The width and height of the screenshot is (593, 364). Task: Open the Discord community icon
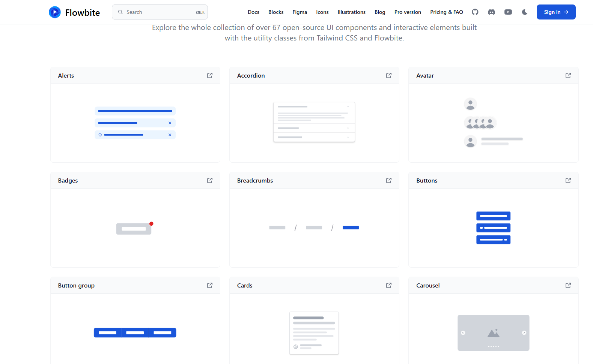[491, 12]
